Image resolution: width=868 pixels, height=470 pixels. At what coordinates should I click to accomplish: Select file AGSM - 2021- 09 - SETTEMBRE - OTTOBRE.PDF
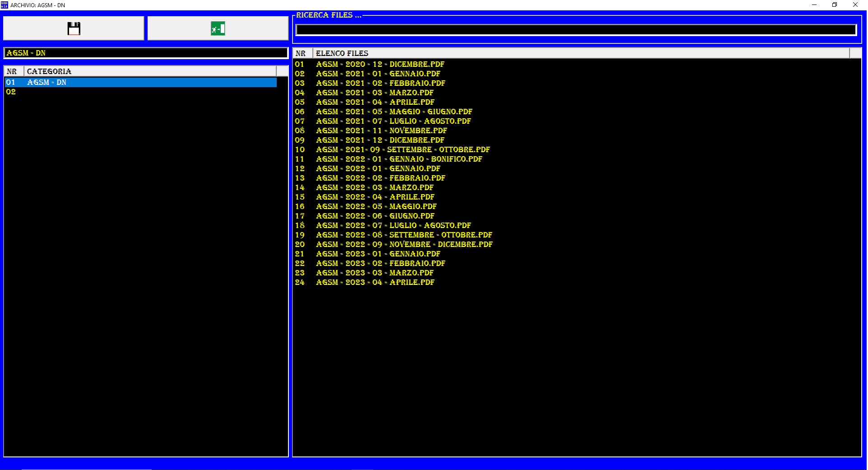pyautogui.click(x=403, y=149)
